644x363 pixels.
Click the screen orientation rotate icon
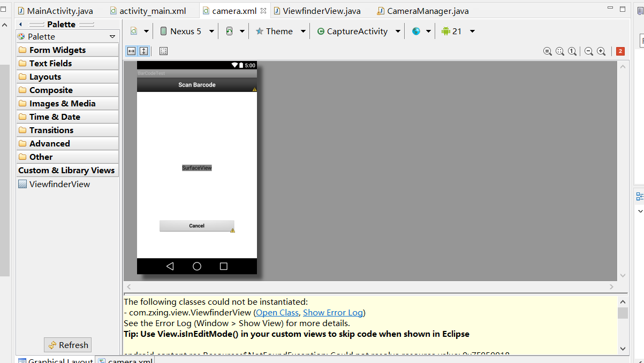pyautogui.click(x=230, y=31)
